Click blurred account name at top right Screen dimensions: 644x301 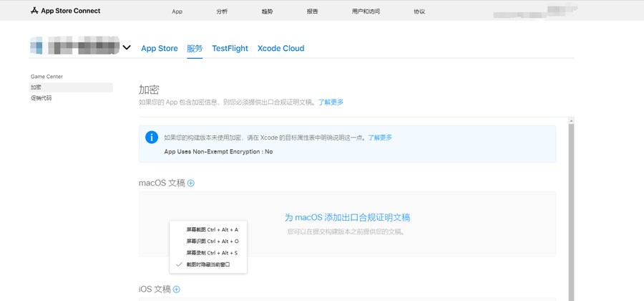(535, 12)
